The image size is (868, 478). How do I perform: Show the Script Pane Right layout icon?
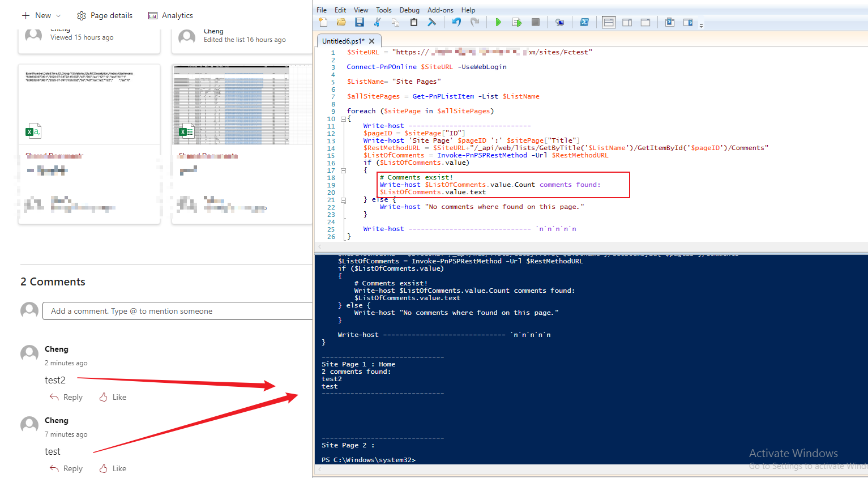click(627, 22)
